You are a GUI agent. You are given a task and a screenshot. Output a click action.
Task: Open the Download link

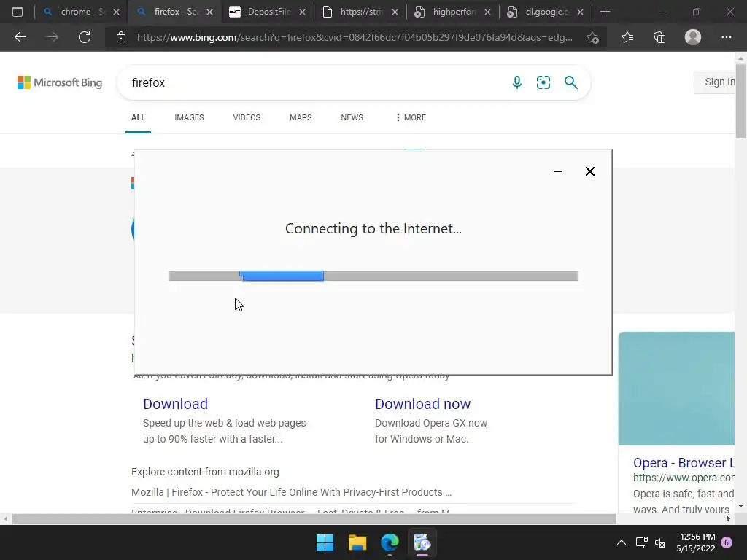175,404
